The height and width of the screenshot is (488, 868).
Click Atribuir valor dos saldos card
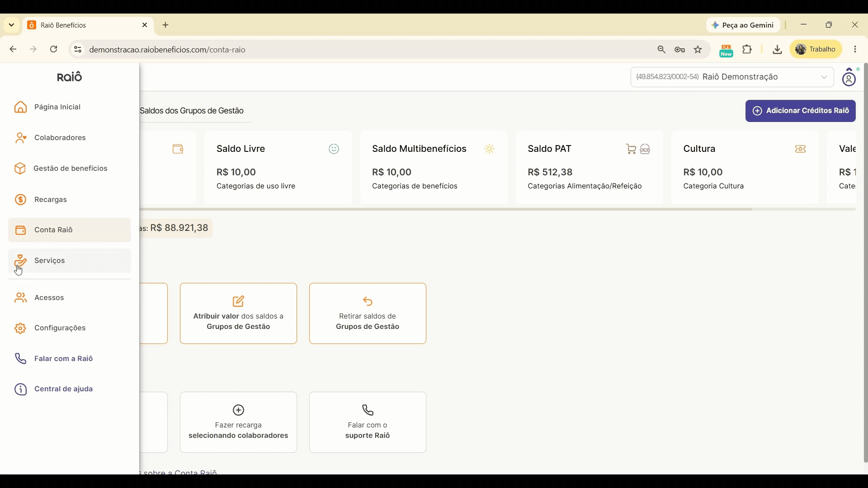tap(239, 314)
